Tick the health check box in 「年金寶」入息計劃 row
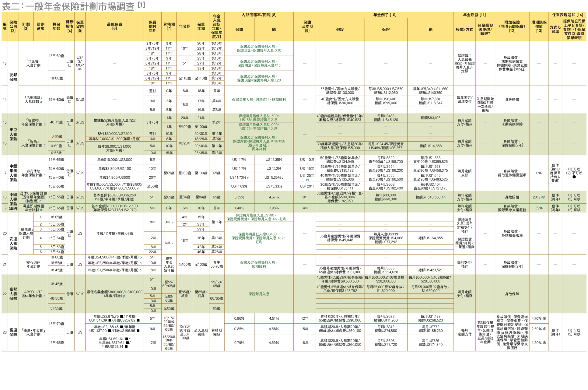The height and width of the screenshot is (390, 588). click(x=70, y=65)
